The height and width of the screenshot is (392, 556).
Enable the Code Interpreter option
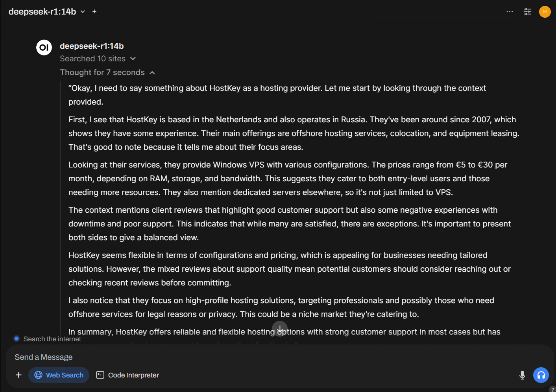coord(128,375)
